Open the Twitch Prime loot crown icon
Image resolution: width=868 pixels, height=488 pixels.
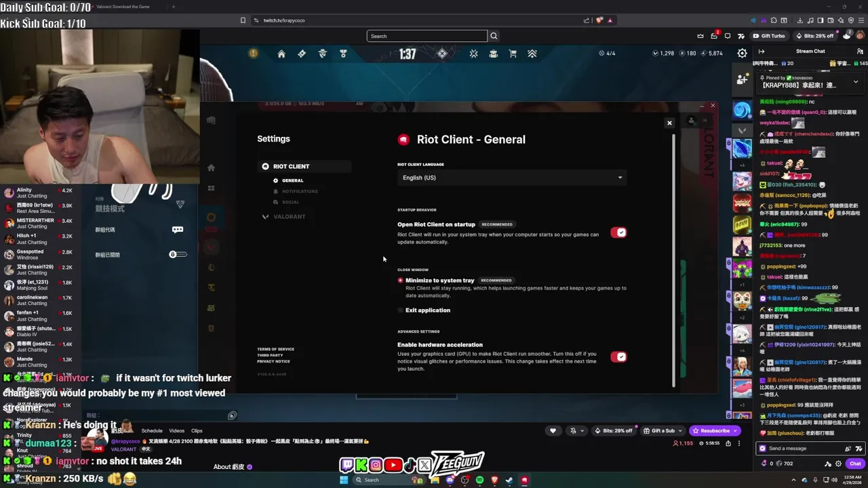click(x=701, y=36)
